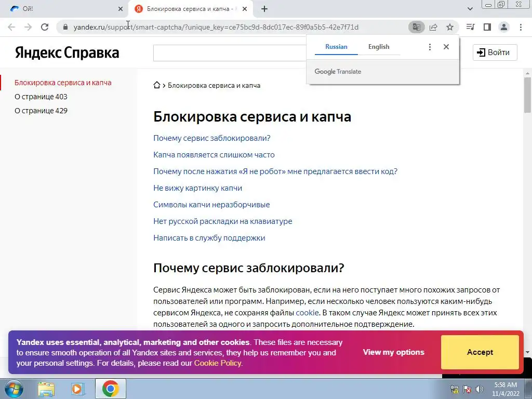Open link 'Почему после нажатия «Я не робот»…'
The height and width of the screenshot is (399, 532).
275,171
